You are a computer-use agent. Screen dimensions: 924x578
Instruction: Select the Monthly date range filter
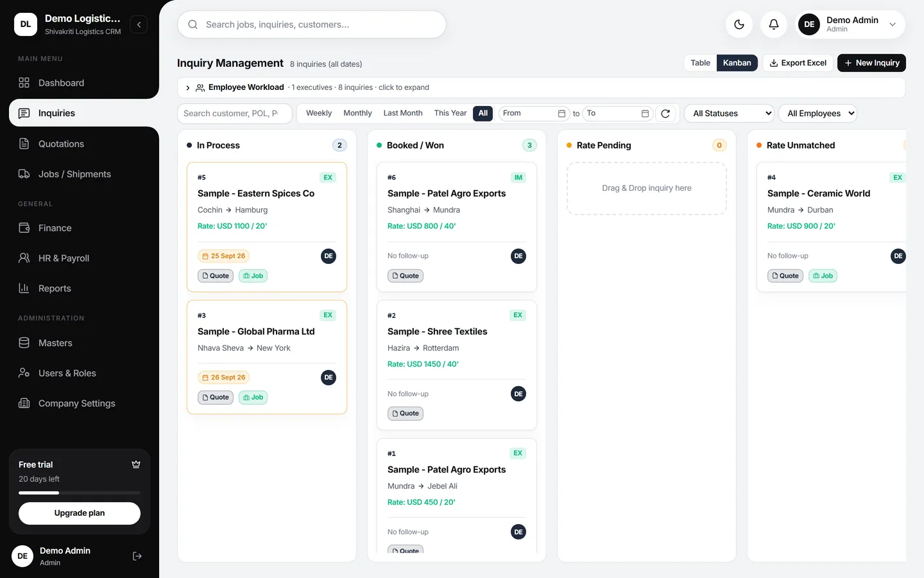[357, 113]
